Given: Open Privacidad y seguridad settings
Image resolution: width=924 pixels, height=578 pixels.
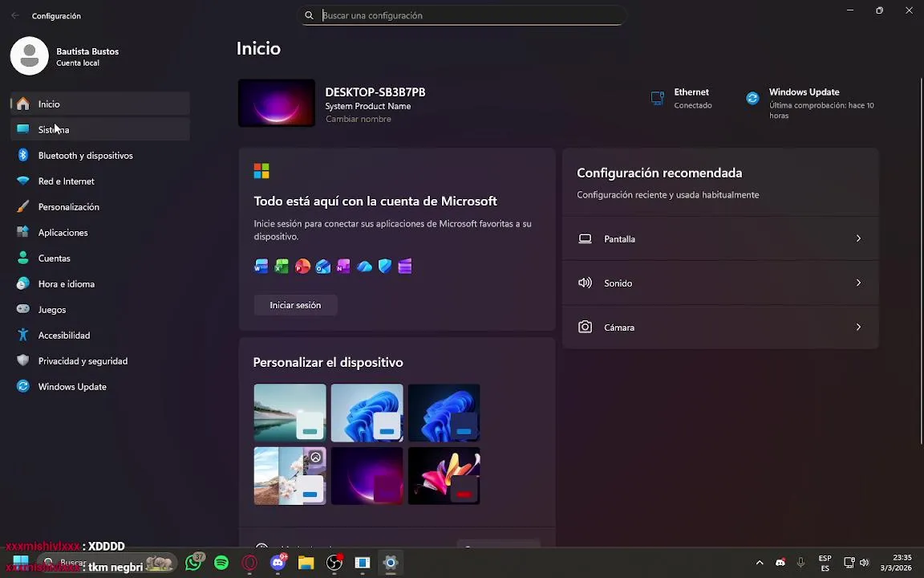Looking at the screenshot, I should 100,361.
